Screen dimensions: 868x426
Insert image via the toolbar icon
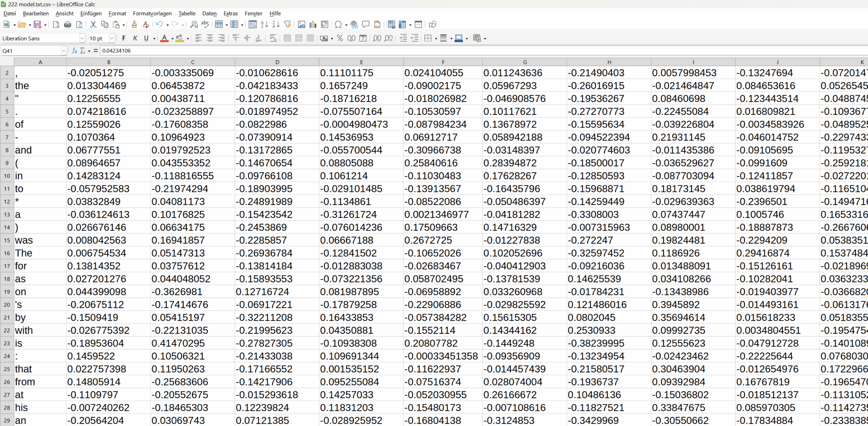tap(302, 25)
